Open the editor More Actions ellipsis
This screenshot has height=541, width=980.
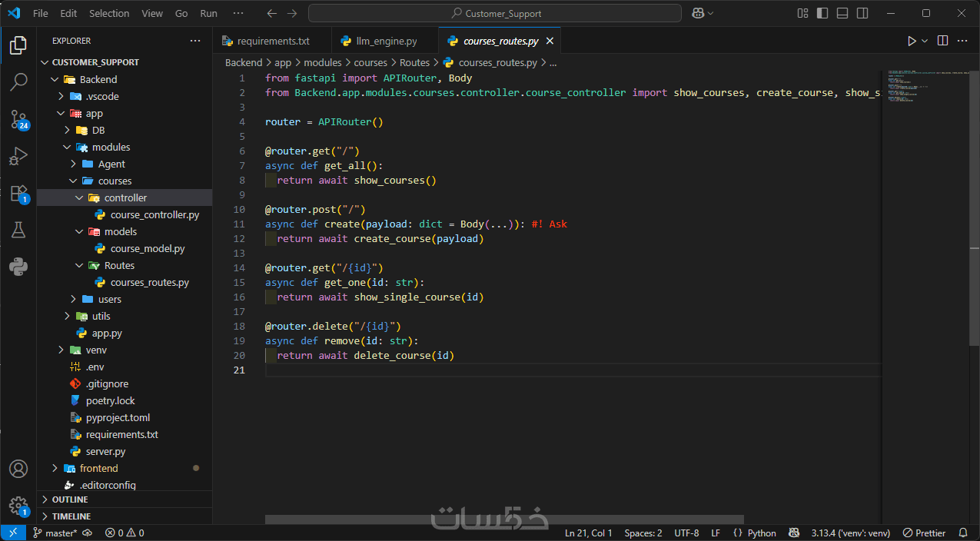click(963, 41)
